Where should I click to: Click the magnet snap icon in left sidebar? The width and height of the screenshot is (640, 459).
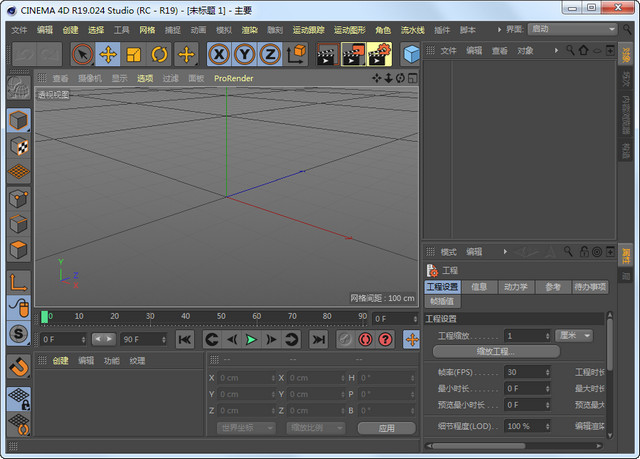coord(18,366)
